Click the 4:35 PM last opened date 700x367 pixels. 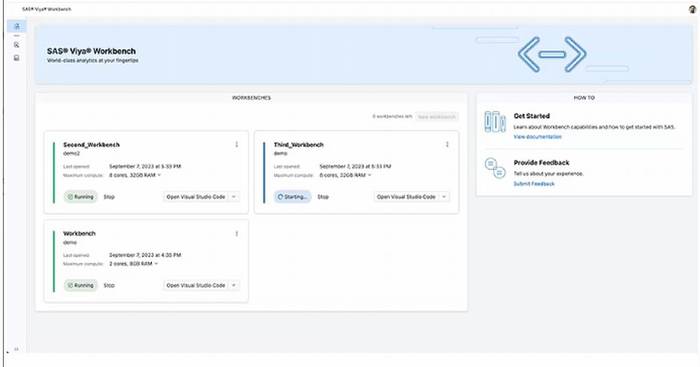[145, 255]
